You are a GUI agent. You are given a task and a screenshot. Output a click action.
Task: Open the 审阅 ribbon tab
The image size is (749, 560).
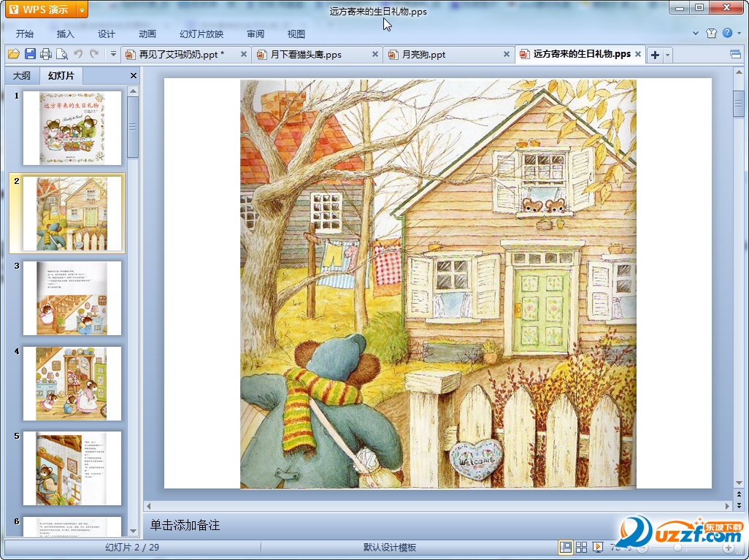[256, 34]
